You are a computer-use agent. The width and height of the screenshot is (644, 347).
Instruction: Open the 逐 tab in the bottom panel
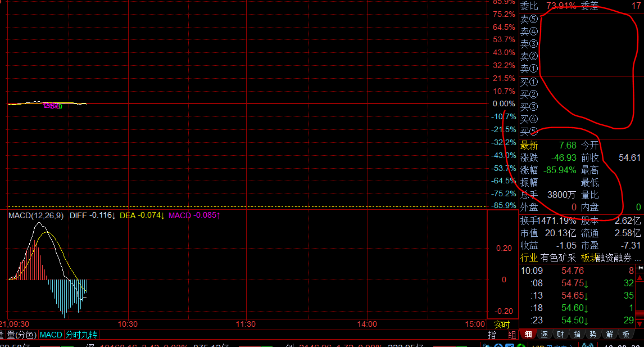pos(544,335)
